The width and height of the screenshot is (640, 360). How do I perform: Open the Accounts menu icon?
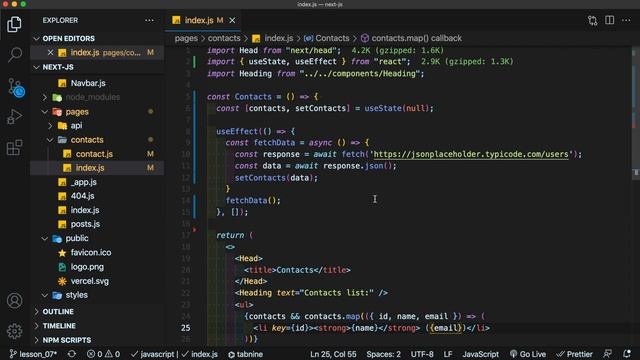coord(15,301)
